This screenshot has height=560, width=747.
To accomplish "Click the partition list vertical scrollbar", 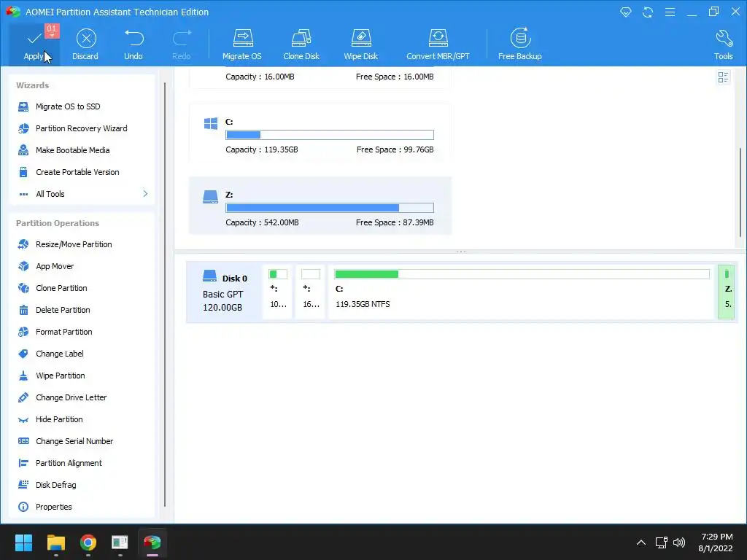I will point(740,192).
